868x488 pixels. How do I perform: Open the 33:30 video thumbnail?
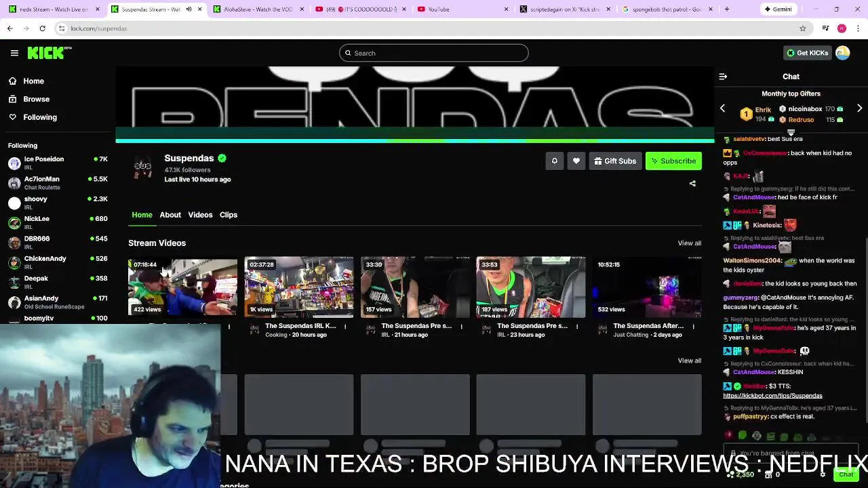pyautogui.click(x=415, y=287)
